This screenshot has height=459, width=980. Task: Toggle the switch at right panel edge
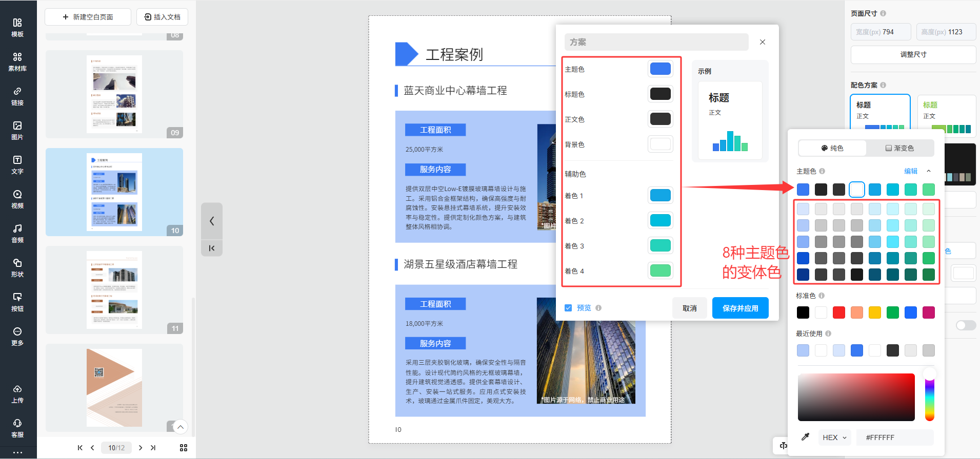(x=966, y=325)
